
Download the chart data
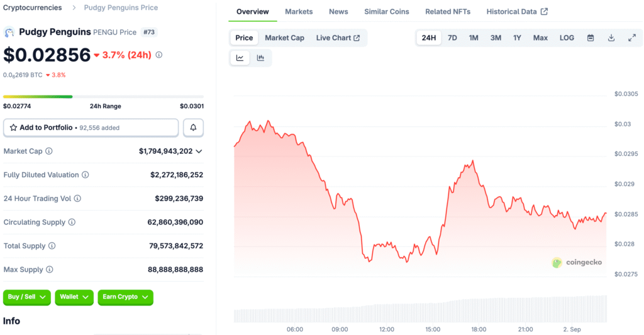[611, 38]
